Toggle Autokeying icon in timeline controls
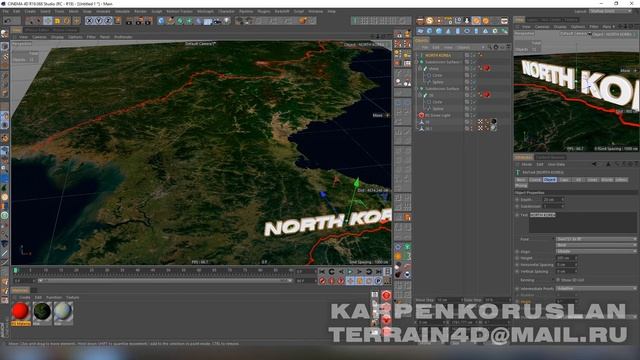Image resolution: width=640 pixels, height=360 pixels. (x=331, y=281)
